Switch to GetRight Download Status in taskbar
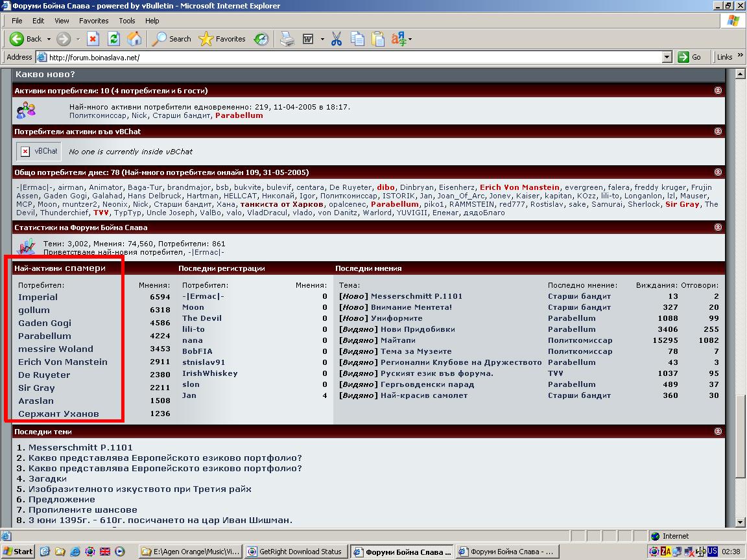Image resolution: width=747 pixels, height=560 pixels. (x=297, y=552)
